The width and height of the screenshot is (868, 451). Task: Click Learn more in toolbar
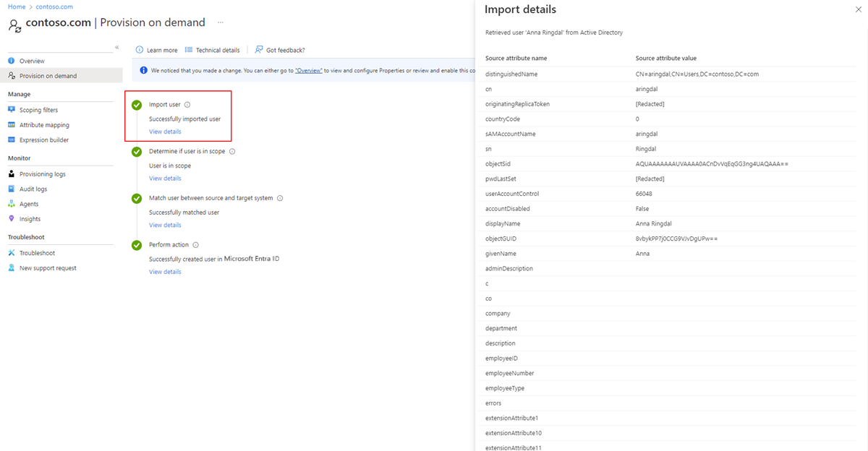(157, 50)
